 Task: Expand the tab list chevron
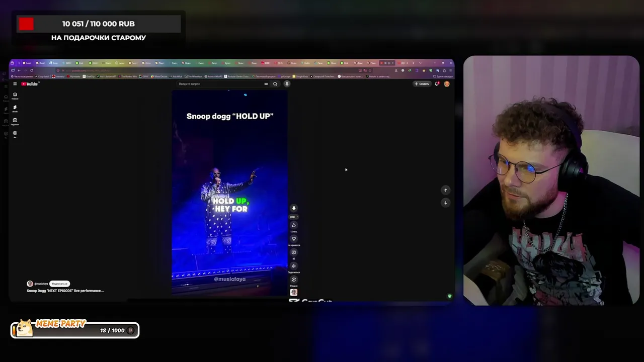click(420, 63)
